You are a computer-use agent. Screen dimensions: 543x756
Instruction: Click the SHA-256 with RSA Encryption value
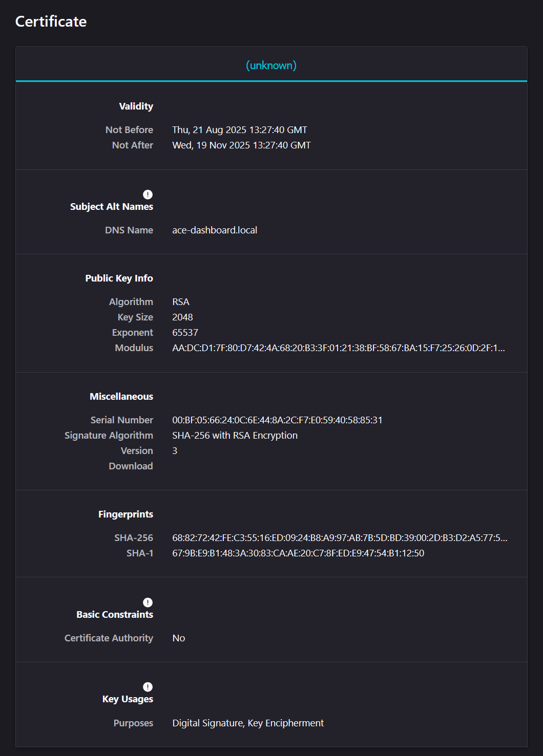[x=235, y=436]
